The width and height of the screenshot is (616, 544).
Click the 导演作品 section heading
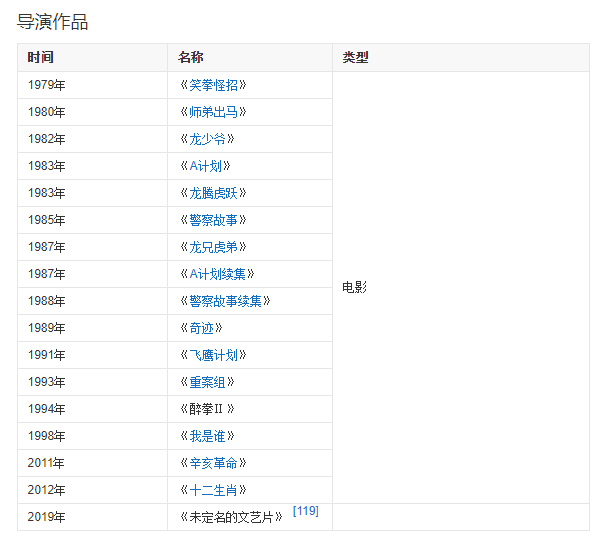(x=53, y=21)
